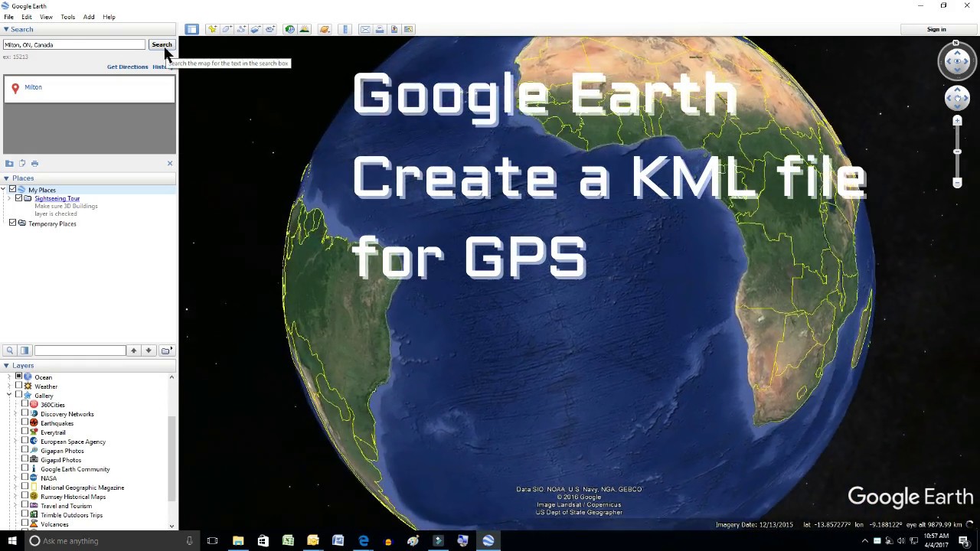Open the View menu

(x=46, y=17)
